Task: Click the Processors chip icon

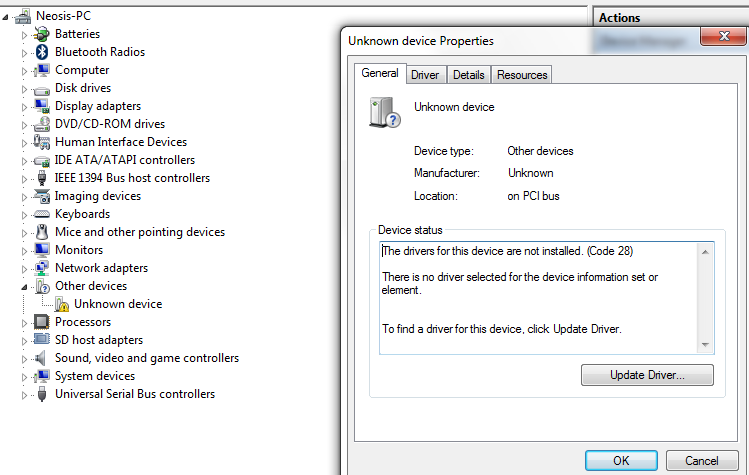Action: (42, 322)
